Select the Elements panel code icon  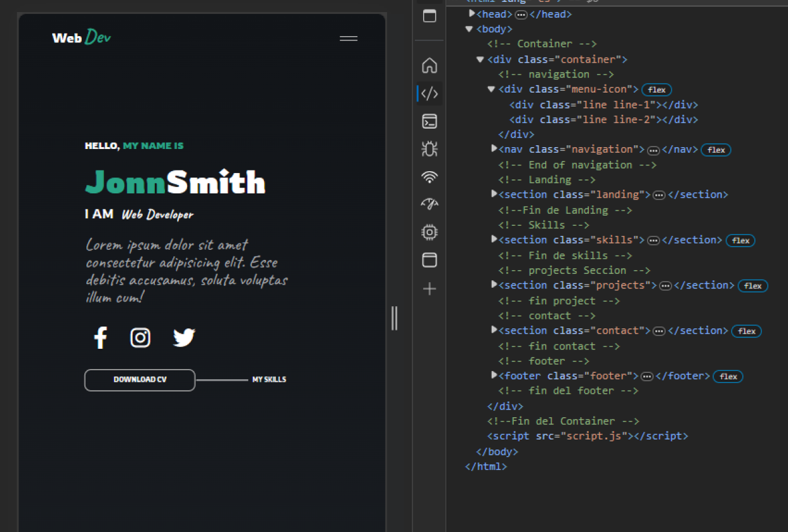430,94
